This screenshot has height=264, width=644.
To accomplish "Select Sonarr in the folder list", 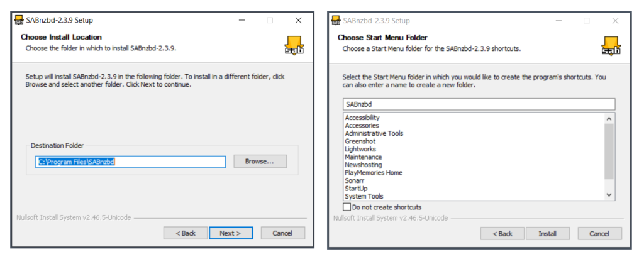I will 355,180.
